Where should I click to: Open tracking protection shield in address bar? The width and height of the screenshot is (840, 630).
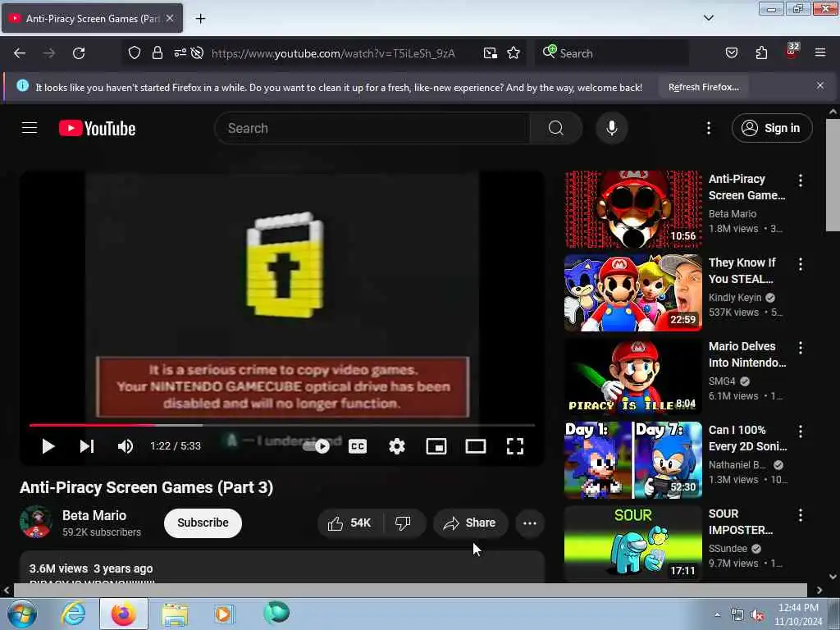click(135, 53)
